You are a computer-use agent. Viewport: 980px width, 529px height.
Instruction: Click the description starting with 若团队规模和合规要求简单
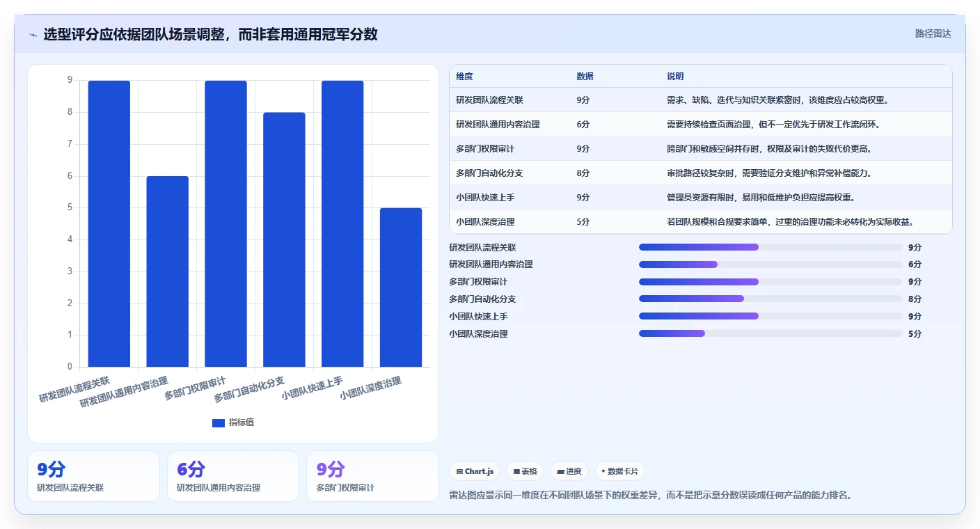point(790,222)
